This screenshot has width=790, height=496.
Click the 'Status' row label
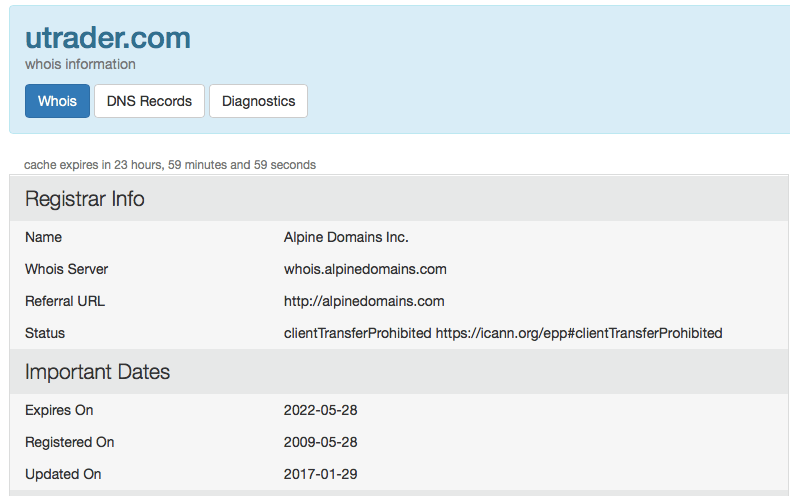point(45,333)
